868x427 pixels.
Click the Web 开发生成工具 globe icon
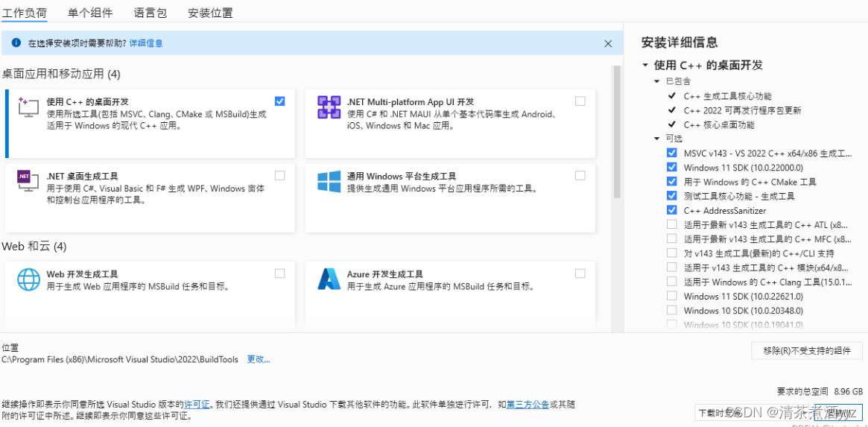coord(28,279)
